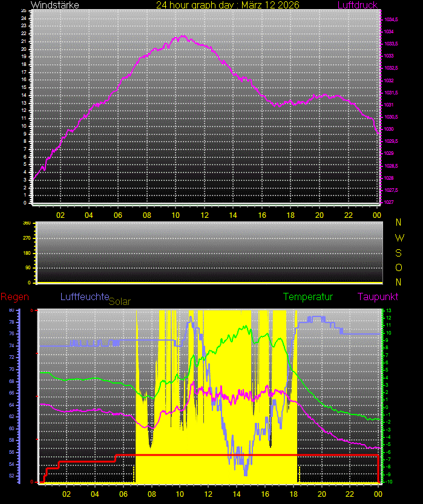Image resolution: width=423 pixels, height=504 pixels.
Task: Select the green Temperatur legend label
Action: pyautogui.click(x=308, y=296)
